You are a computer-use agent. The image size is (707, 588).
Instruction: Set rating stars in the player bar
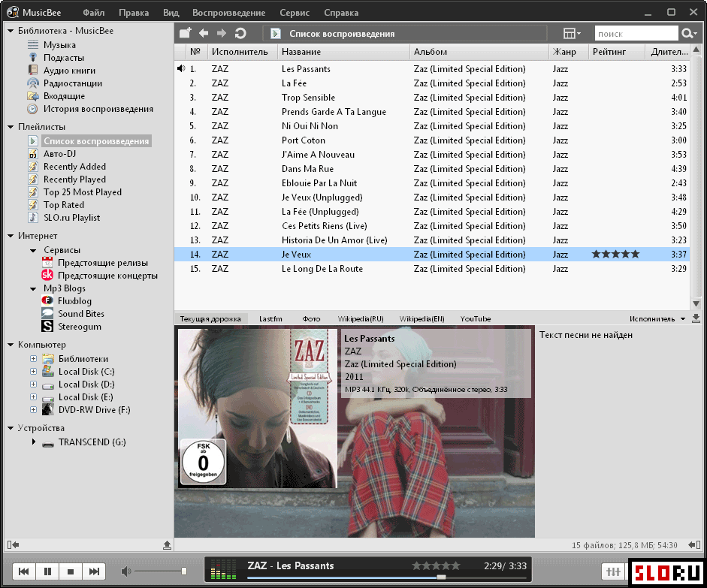tap(436, 565)
